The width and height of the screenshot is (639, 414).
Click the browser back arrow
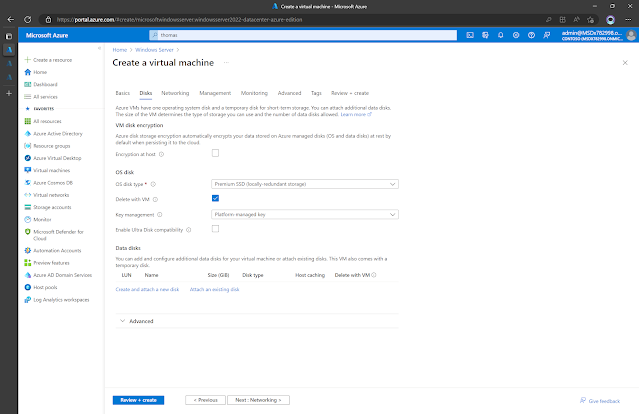(11, 20)
